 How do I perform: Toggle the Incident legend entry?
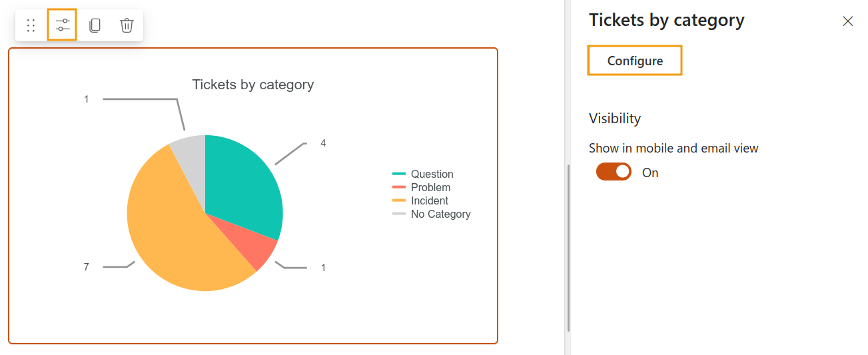coord(420,200)
